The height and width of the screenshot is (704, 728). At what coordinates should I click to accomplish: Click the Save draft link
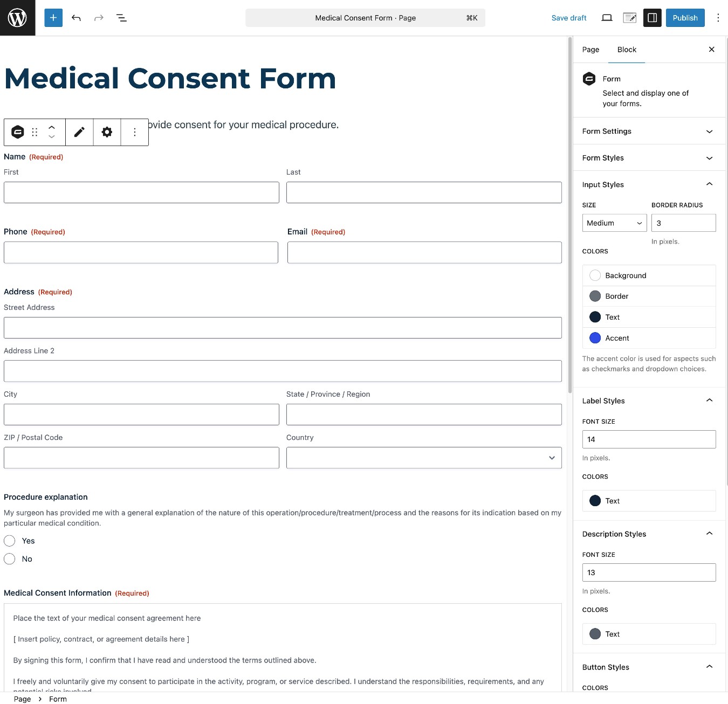point(569,18)
